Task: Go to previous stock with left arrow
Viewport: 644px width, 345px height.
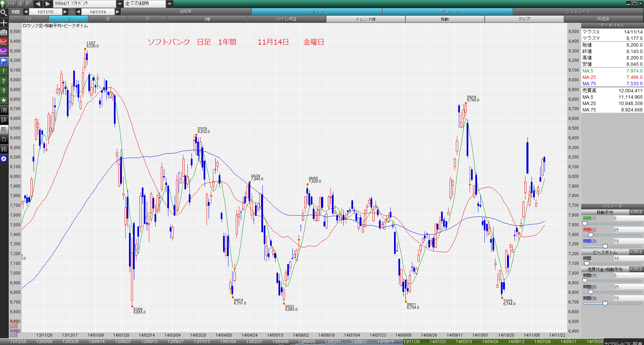Action: click(38, 4)
